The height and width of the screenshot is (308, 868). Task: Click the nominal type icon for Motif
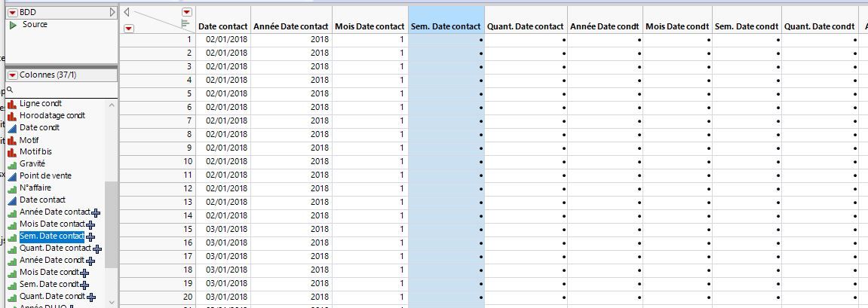12,140
